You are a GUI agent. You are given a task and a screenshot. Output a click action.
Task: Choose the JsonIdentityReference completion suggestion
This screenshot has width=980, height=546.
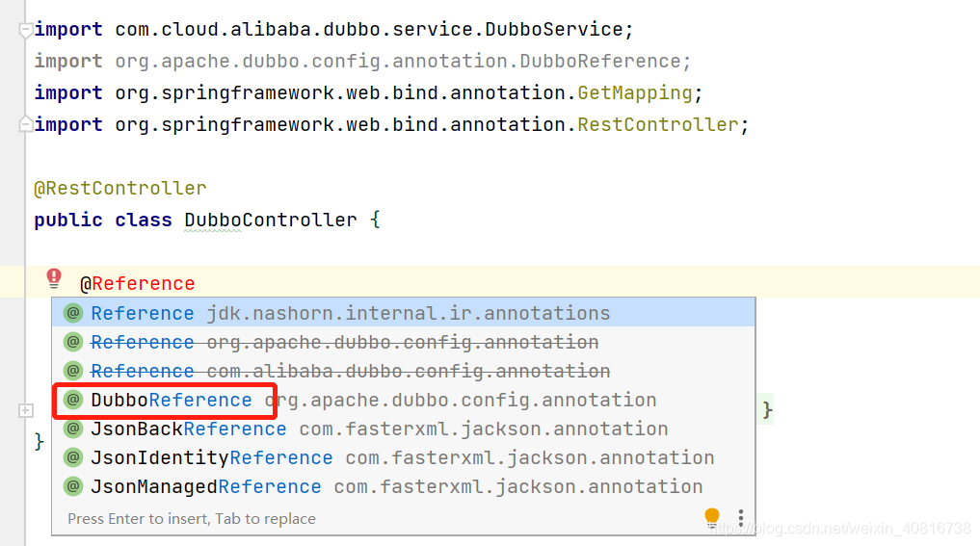(x=403, y=457)
